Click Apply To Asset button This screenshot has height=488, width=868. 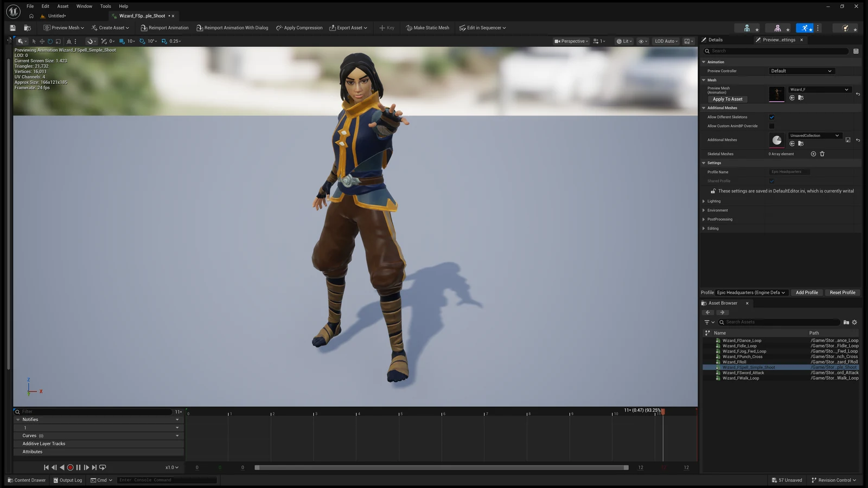coord(727,99)
